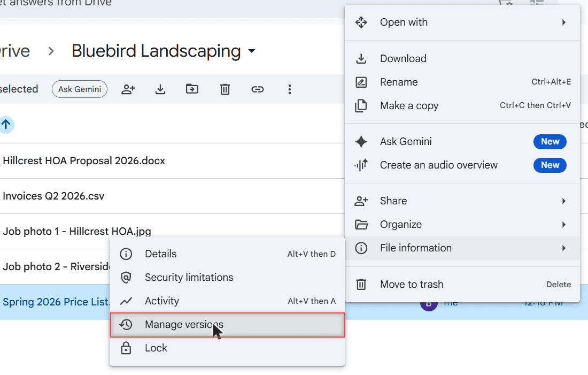Click the Details info icon
Image resolution: width=588 pixels, height=375 pixels.
126,254
